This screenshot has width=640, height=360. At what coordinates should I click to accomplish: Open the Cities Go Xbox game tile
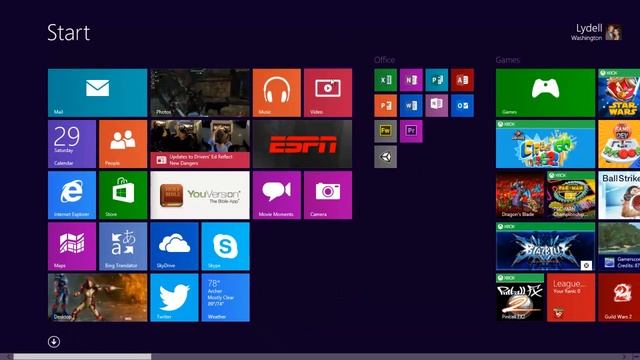(x=545, y=144)
